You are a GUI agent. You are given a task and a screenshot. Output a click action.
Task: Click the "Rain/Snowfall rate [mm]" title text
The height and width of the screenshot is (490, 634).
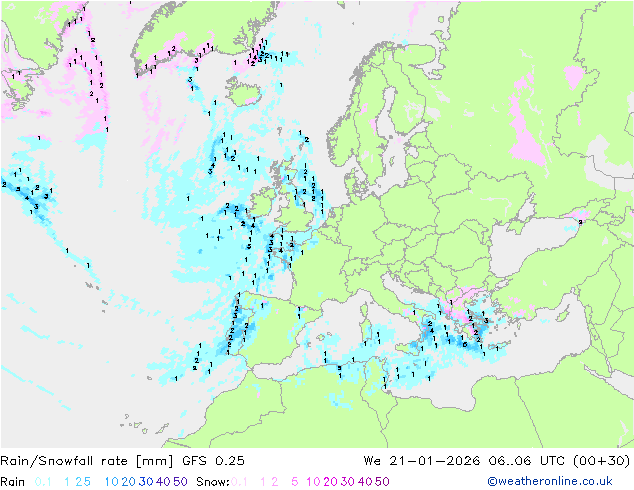(87, 461)
